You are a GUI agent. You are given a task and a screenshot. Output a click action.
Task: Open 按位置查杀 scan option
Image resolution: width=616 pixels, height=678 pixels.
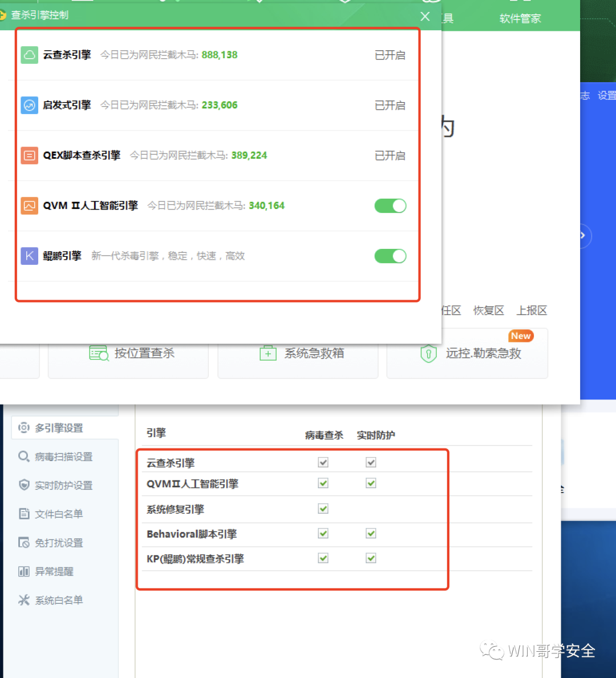[x=128, y=354]
